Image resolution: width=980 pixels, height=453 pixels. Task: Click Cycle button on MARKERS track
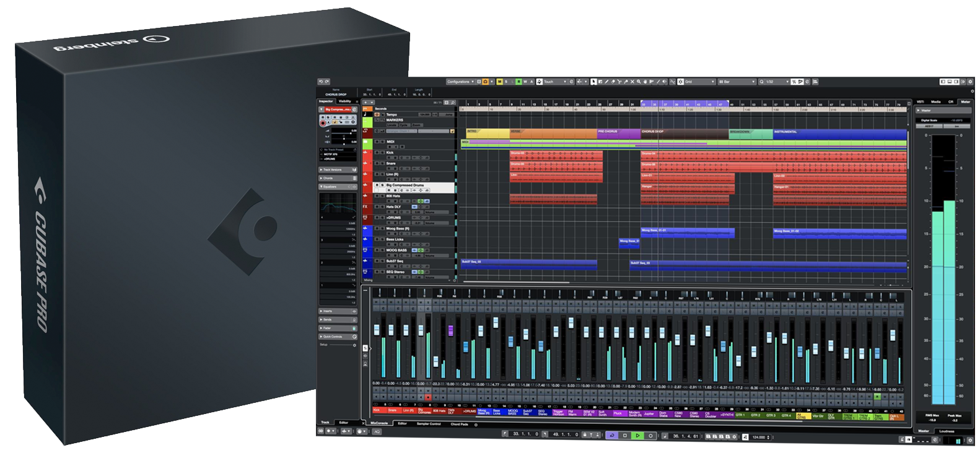click(x=403, y=125)
